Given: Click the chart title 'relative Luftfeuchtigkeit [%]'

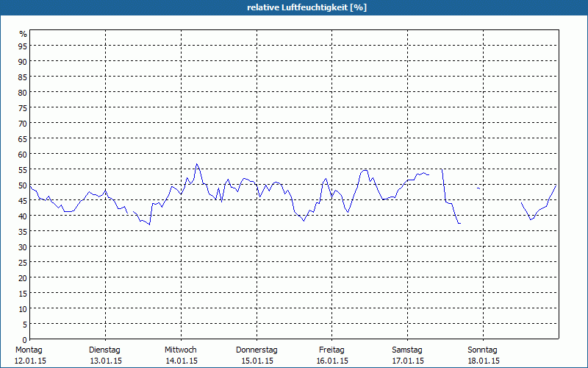Looking at the screenshot, I should pos(306,7).
